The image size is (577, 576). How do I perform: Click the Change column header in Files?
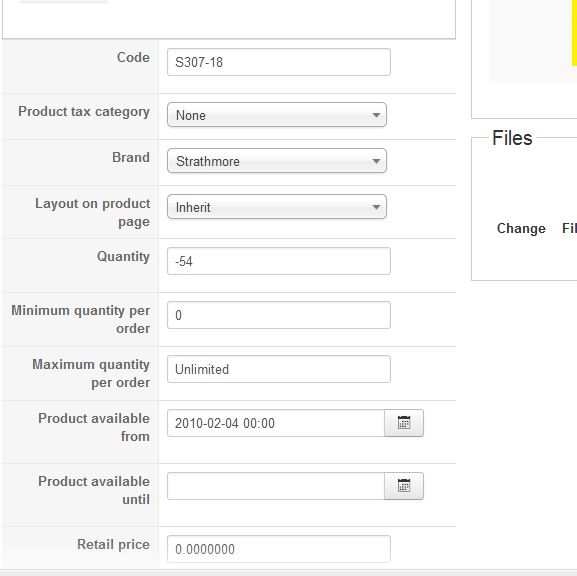coord(521,228)
